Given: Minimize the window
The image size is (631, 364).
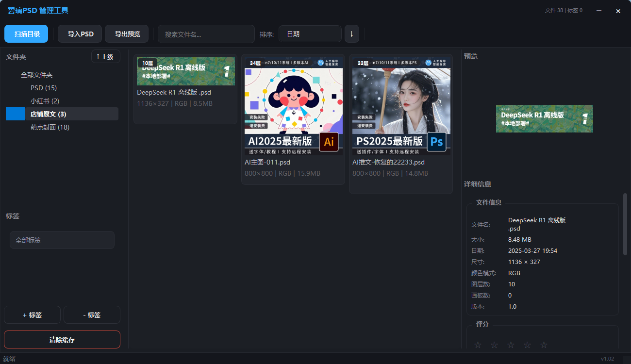Looking at the screenshot, I should coord(599,10).
